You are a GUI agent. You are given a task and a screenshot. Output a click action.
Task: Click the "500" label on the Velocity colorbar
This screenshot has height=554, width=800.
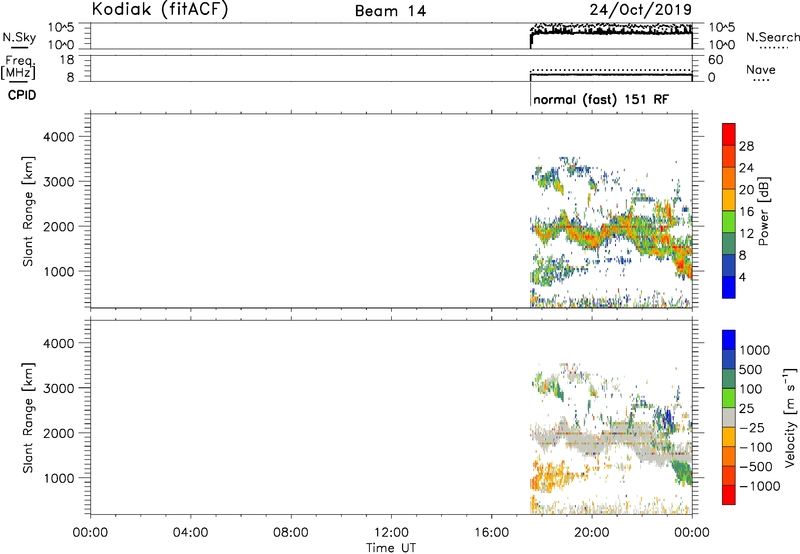click(x=751, y=370)
